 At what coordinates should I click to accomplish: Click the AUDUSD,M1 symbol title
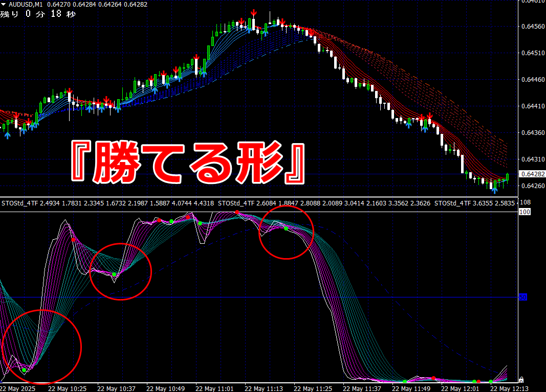(x=26, y=5)
